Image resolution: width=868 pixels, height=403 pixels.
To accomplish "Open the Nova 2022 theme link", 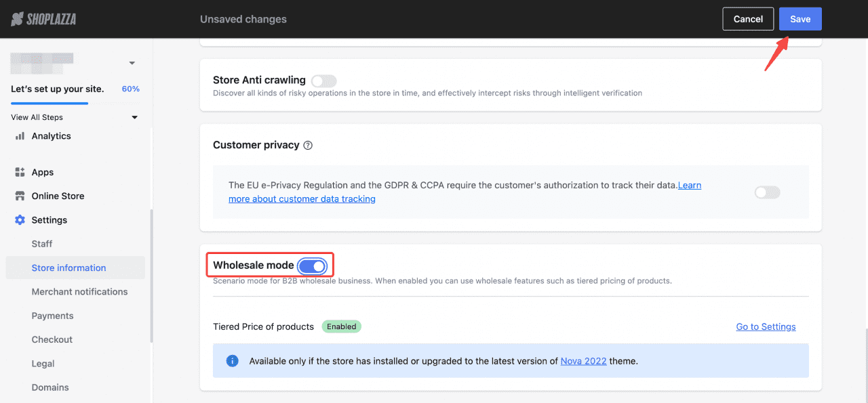I will click(584, 361).
